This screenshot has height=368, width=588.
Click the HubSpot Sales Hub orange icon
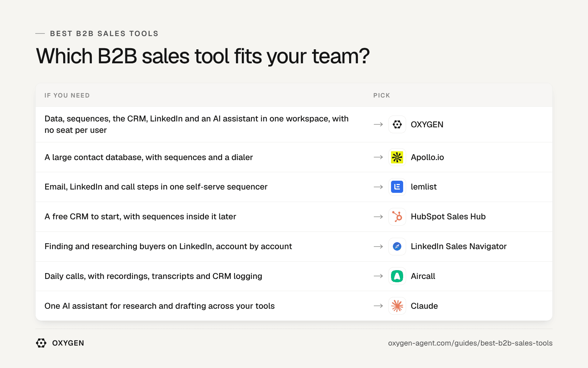397,217
